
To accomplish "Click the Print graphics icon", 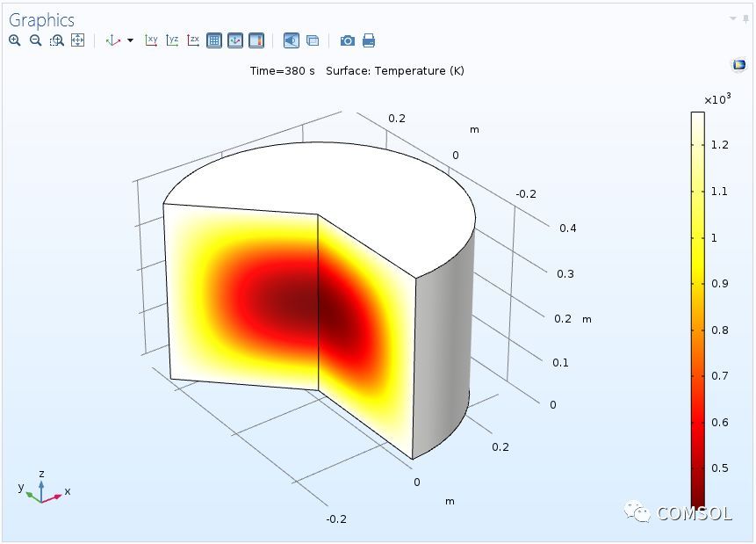I will click(369, 40).
